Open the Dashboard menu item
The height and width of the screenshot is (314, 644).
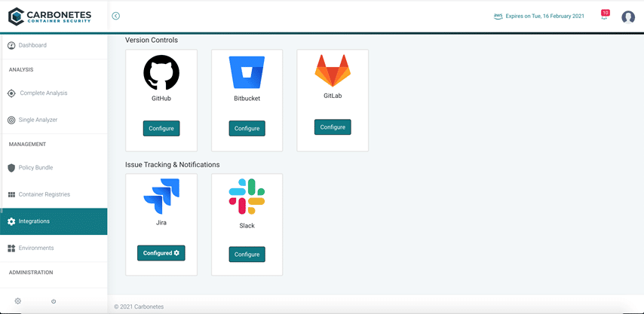pos(54,45)
